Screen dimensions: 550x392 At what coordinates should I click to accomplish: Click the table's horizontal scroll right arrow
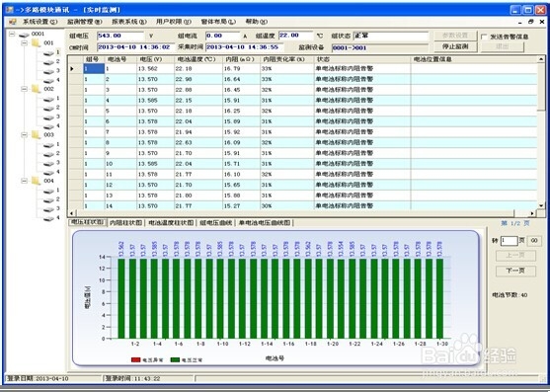click(533, 213)
